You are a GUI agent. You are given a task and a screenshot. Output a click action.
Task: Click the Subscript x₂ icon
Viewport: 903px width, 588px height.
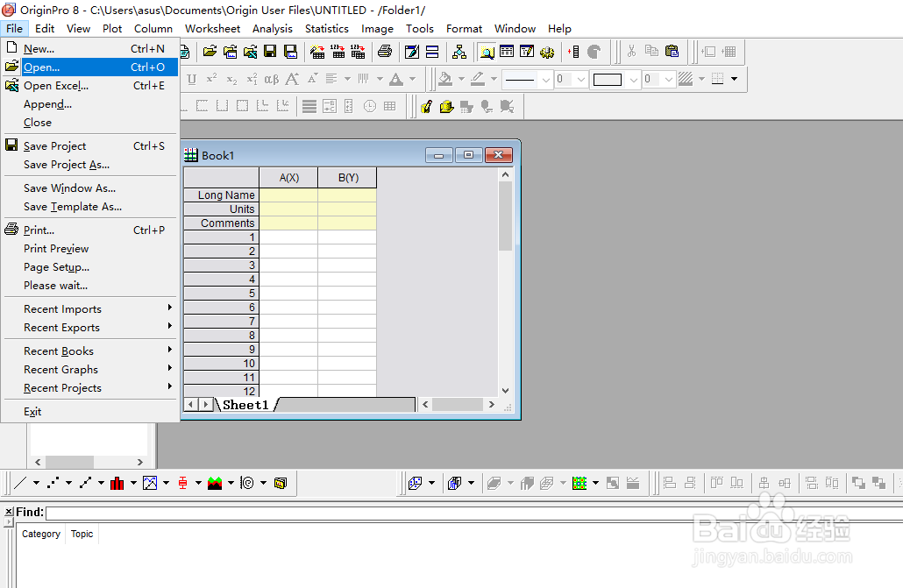point(231,79)
